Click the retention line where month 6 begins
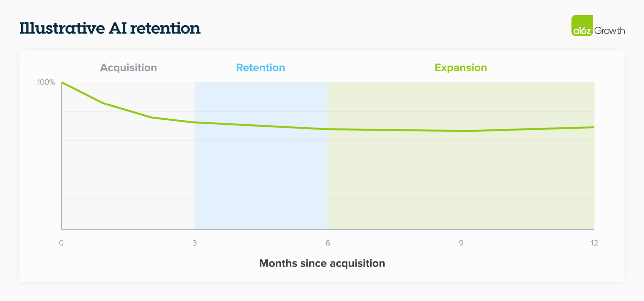The width and height of the screenshot is (644, 301). click(327, 129)
